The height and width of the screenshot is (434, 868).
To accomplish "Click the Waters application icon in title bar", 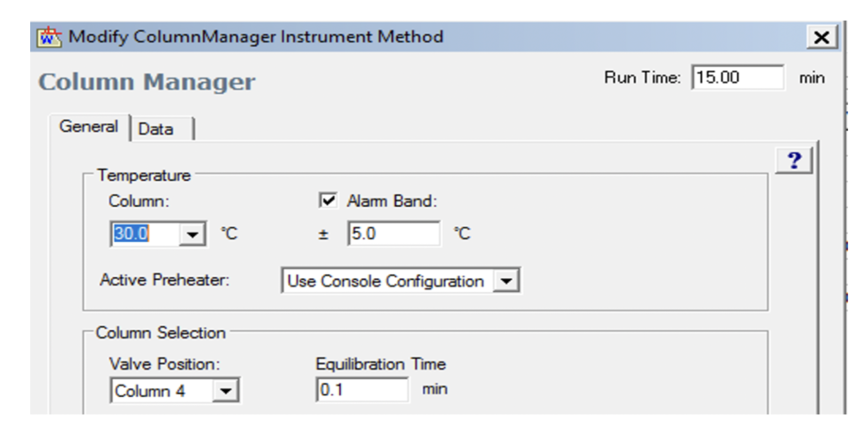I will 49,37.
